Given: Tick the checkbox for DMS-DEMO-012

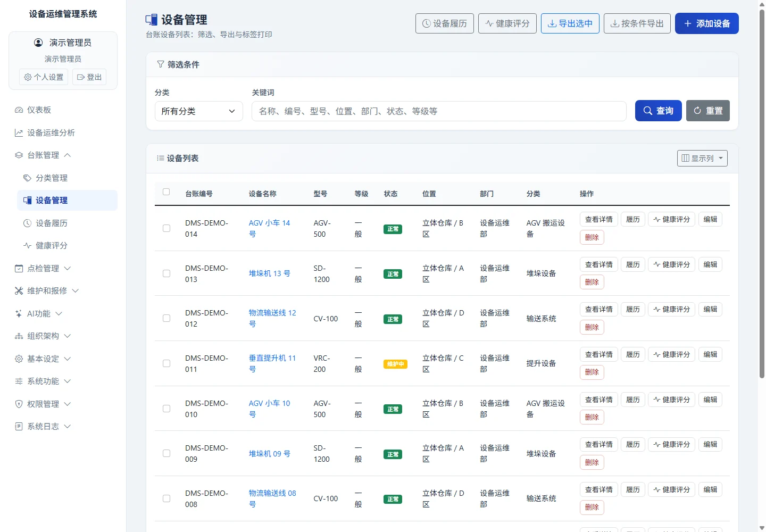Looking at the screenshot, I should click(166, 318).
